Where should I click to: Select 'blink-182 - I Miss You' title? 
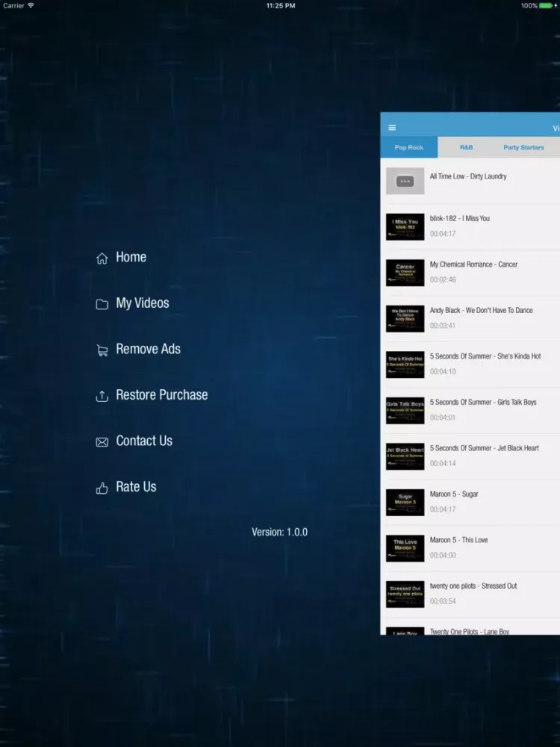click(459, 218)
